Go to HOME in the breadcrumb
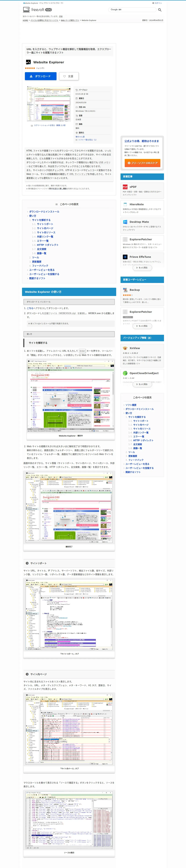 click(x=25, y=20)
